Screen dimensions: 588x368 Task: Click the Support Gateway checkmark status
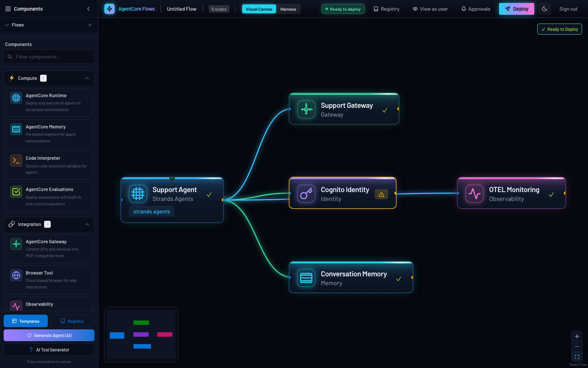click(385, 110)
